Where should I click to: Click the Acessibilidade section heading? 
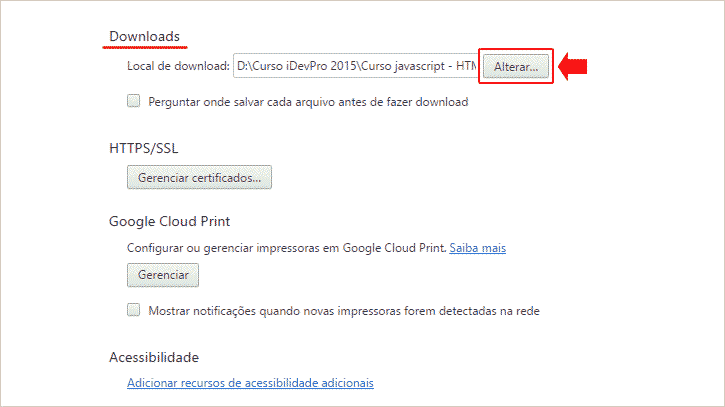tap(154, 357)
